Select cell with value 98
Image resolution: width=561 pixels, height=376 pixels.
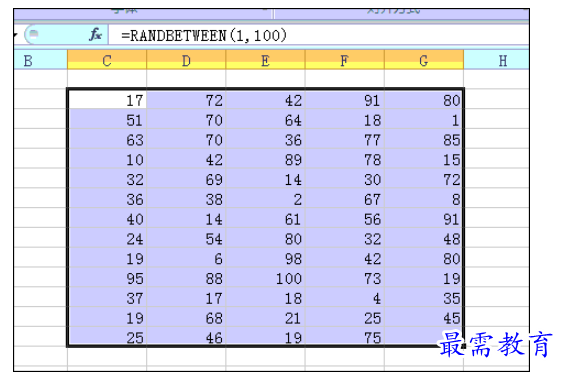pyautogui.click(x=265, y=258)
